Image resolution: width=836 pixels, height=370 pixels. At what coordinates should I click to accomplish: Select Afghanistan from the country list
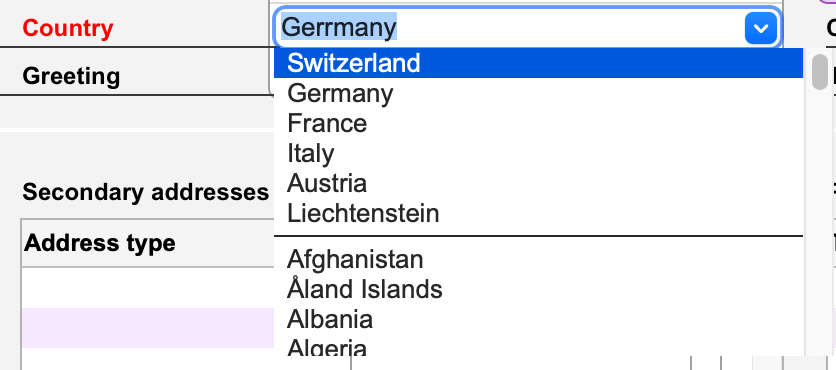click(x=538, y=260)
